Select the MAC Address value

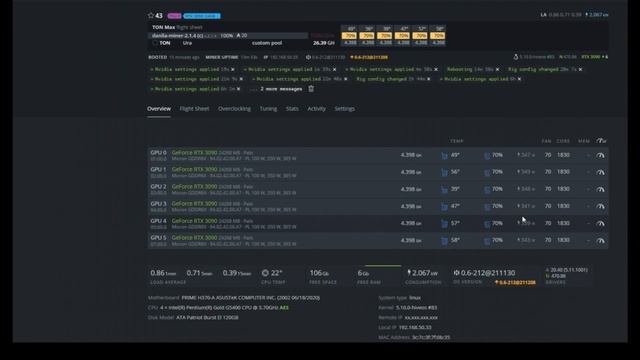tap(431, 337)
